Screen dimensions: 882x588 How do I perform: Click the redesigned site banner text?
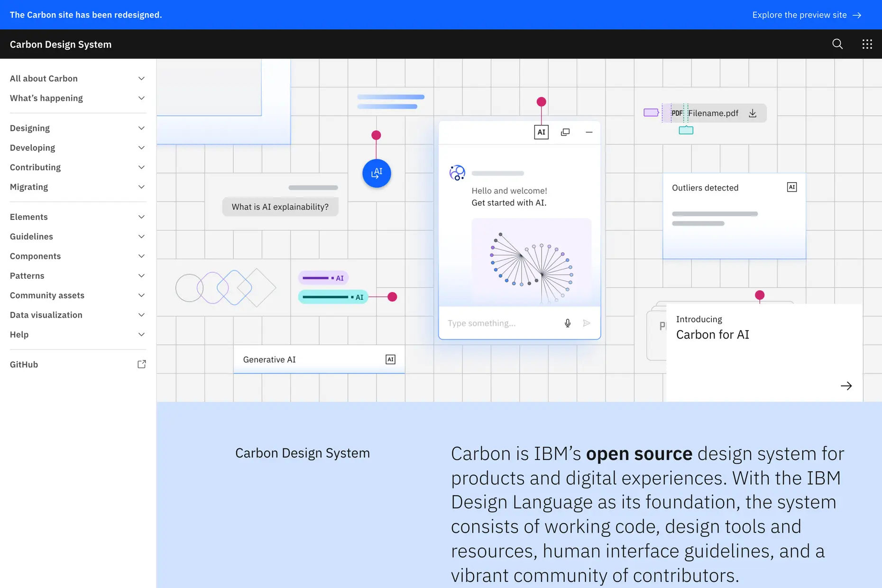pyautogui.click(x=86, y=15)
